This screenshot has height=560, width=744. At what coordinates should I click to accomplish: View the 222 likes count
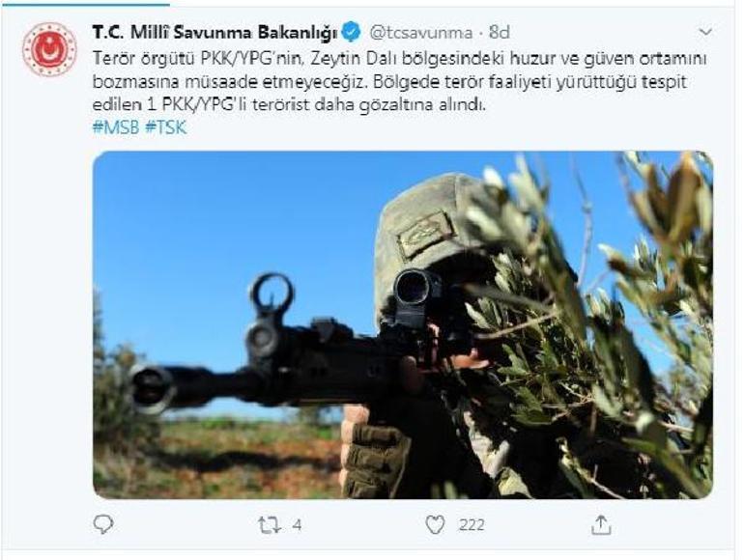point(472,525)
